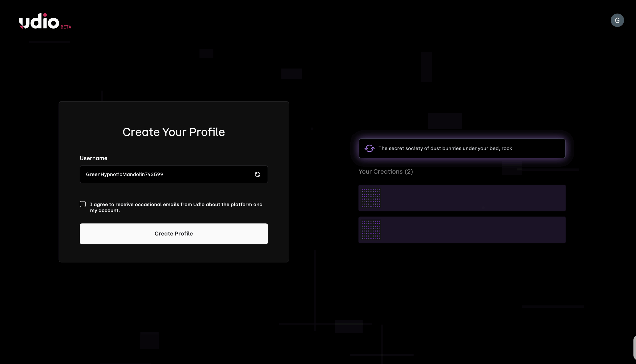Click the "Create Your Profile" title

click(x=174, y=132)
